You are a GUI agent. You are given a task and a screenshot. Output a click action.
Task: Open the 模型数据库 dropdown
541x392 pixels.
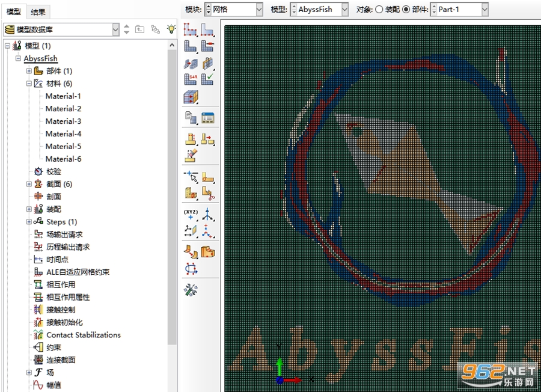115,29
